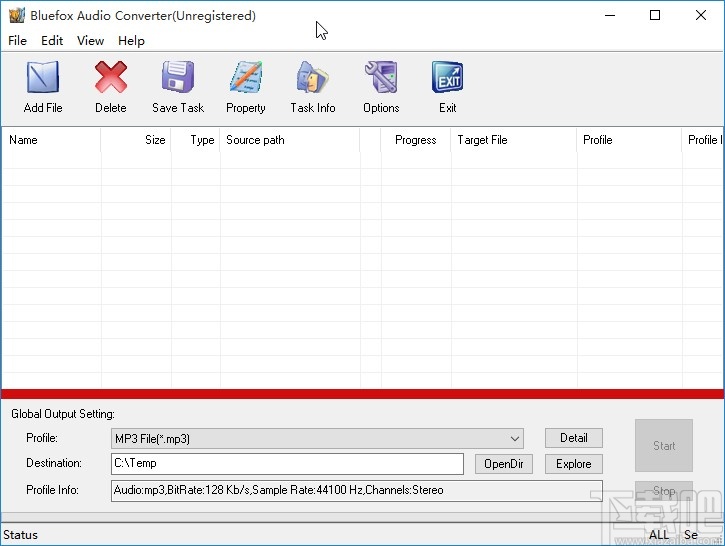Click the Save Task floppy disk icon
725x546 pixels.
pos(178,77)
